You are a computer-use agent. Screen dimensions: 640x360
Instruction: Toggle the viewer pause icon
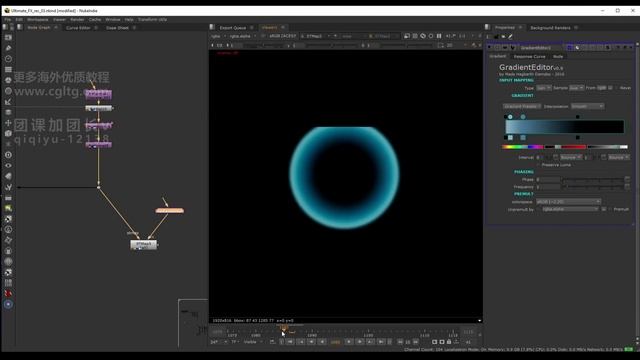(439, 36)
